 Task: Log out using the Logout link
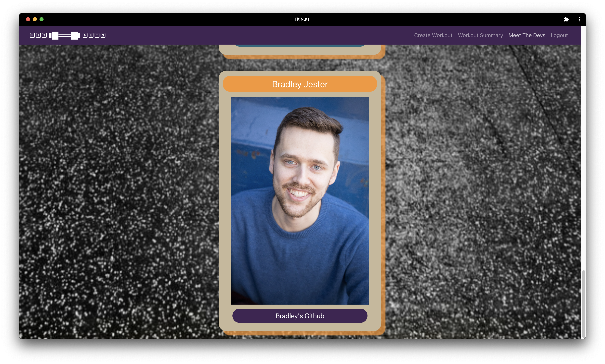tap(559, 35)
